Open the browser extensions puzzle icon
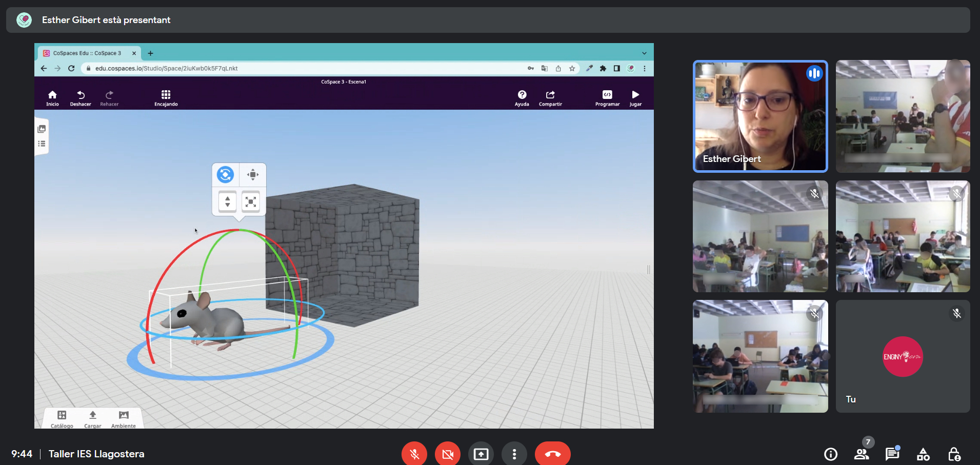980x465 pixels. pos(603,68)
